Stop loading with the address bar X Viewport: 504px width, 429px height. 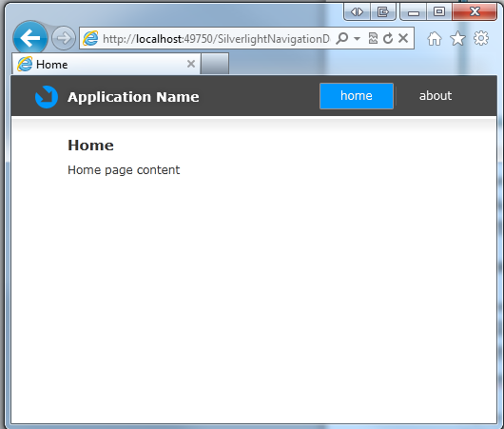click(403, 39)
